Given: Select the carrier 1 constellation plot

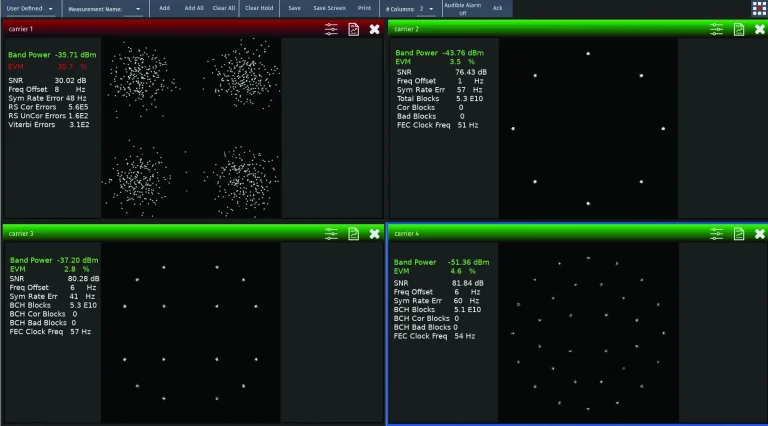Looking at the screenshot, I should tap(190, 128).
